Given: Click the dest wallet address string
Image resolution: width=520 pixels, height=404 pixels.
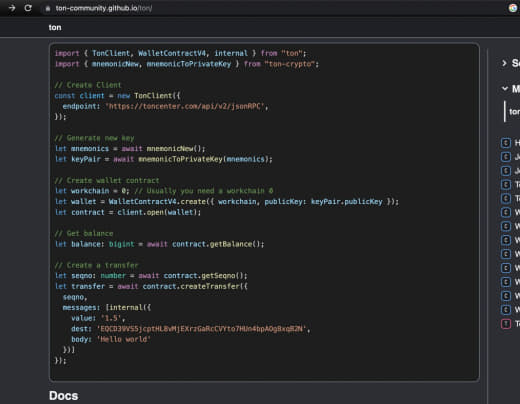Looking at the screenshot, I should (201, 329).
